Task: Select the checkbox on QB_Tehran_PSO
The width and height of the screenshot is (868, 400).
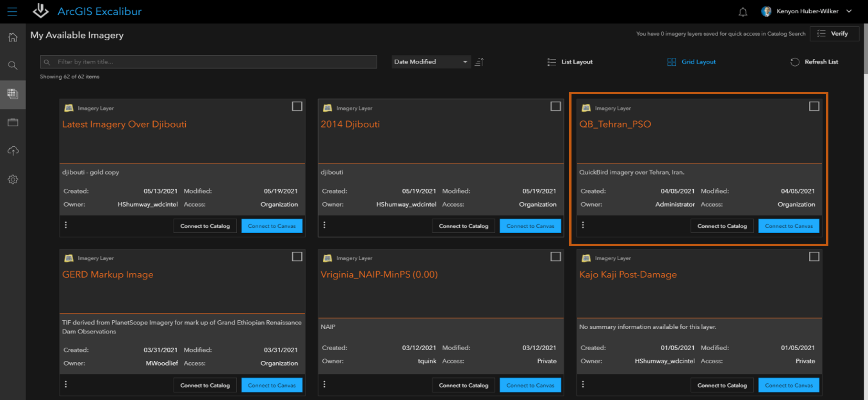Action: 814,106
